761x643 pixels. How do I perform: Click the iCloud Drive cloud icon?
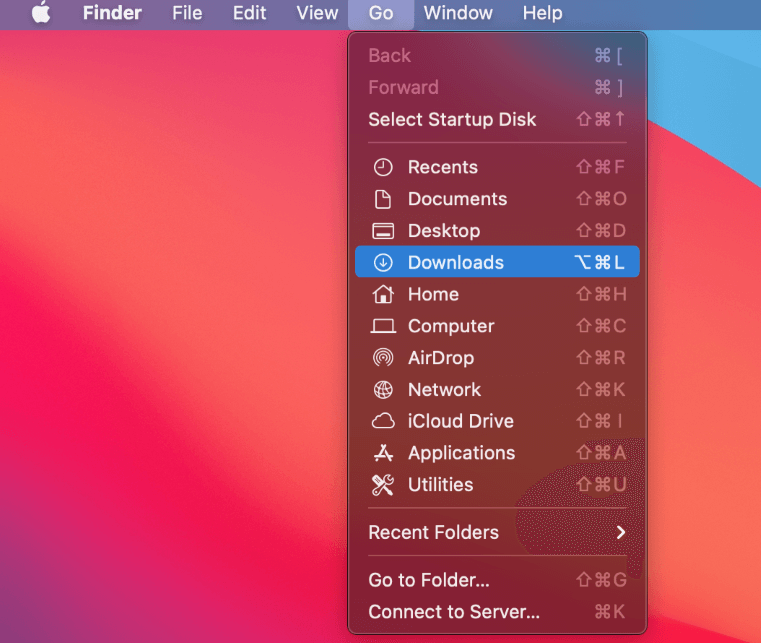pyautogui.click(x=383, y=421)
